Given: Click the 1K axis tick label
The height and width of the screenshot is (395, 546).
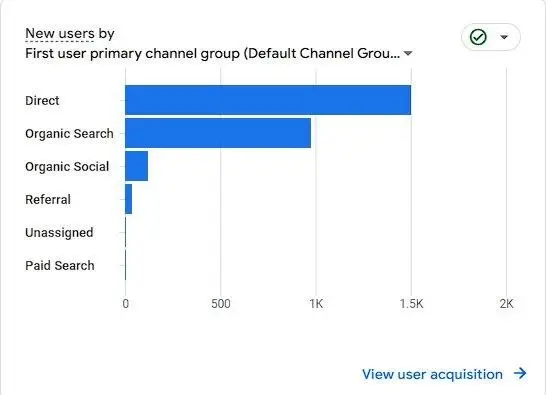Looking at the screenshot, I should tap(316, 304).
